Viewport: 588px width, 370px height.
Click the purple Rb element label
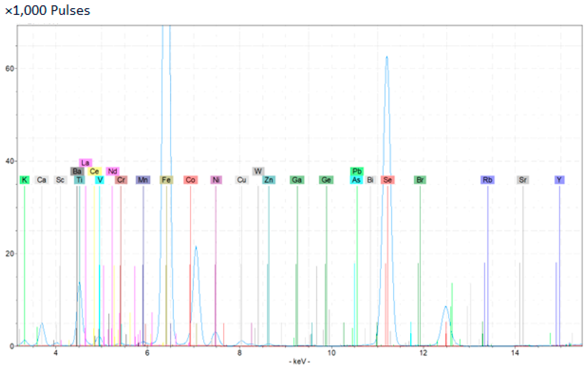(x=487, y=180)
